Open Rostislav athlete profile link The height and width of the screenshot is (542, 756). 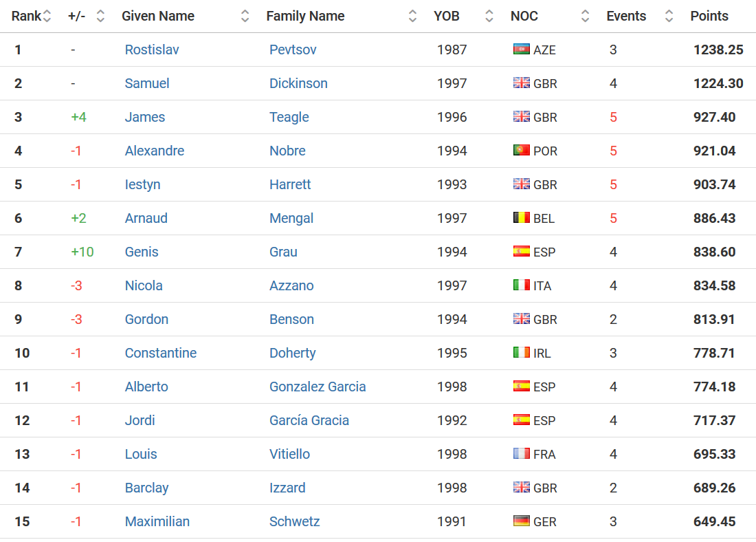click(152, 50)
